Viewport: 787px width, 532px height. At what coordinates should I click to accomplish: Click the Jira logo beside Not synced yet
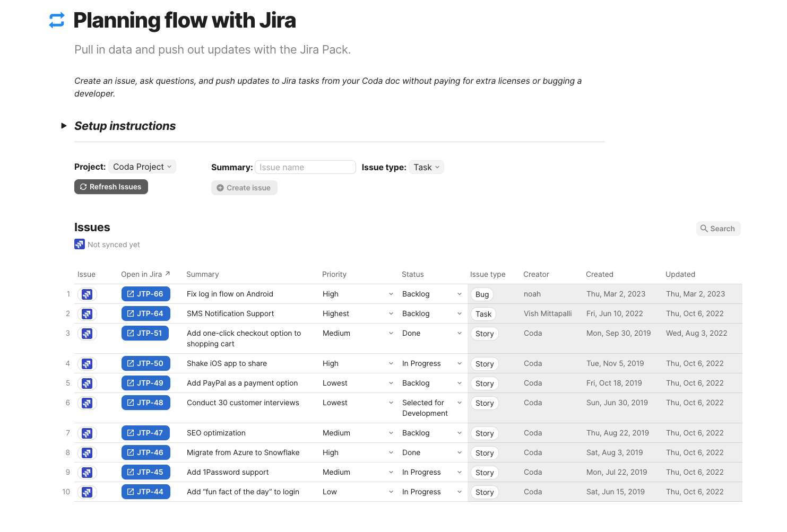point(80,244)
